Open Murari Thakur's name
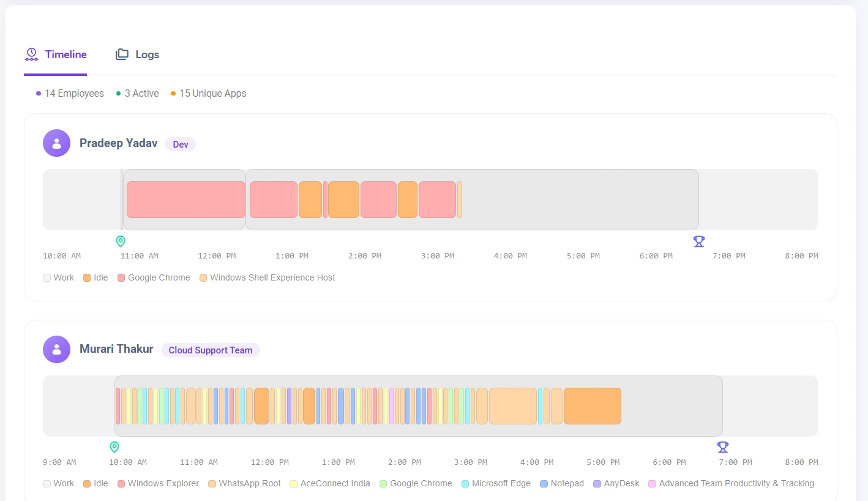The height and width of the screenshot is (501, 868). [x=116, y=349]
